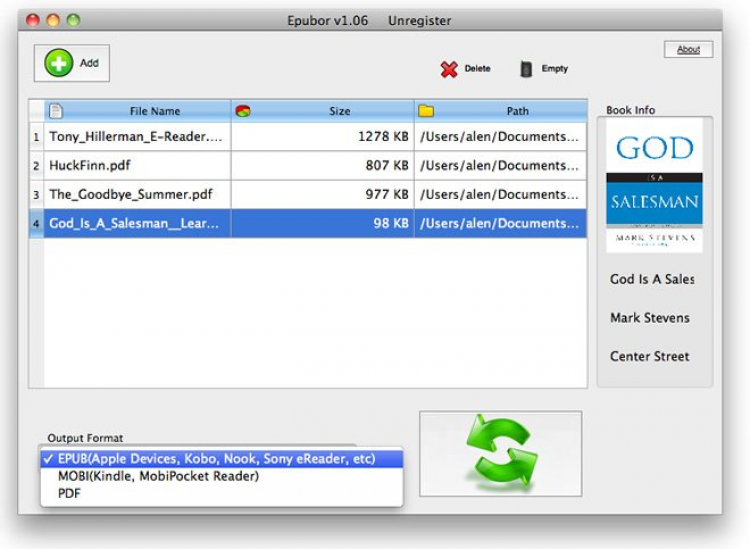Click the book title 'God Is A Sales' text

(652, 279)
